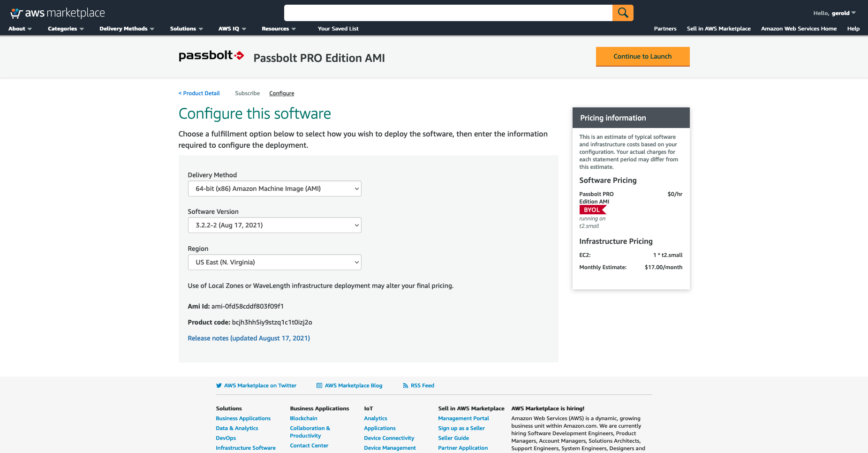The height and width of the screenshot is (453, 868).
Task: Open the AWS Marketplace Blog link
Action: point(349,385)
